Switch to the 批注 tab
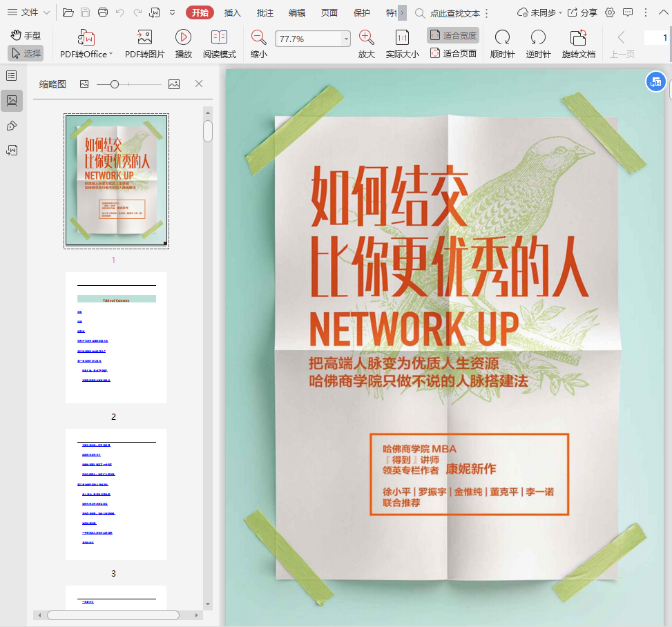 (x=265, y=12)
